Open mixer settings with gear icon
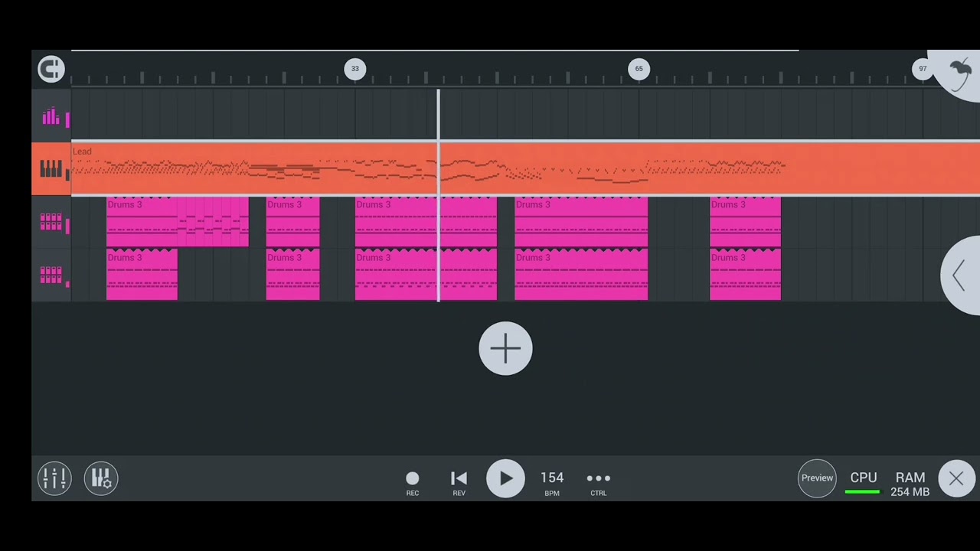 pyautogui.click(x=101, y=478)
